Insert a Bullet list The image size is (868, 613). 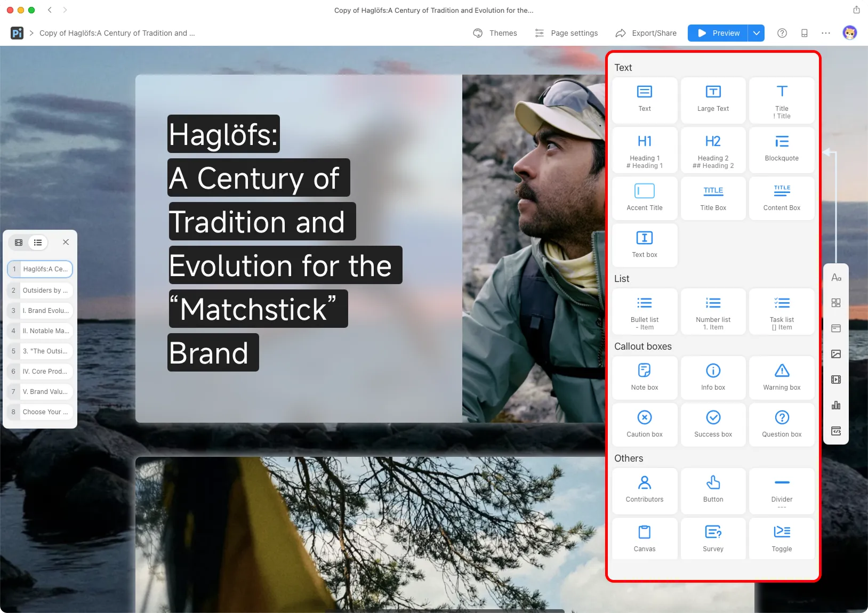645,311
